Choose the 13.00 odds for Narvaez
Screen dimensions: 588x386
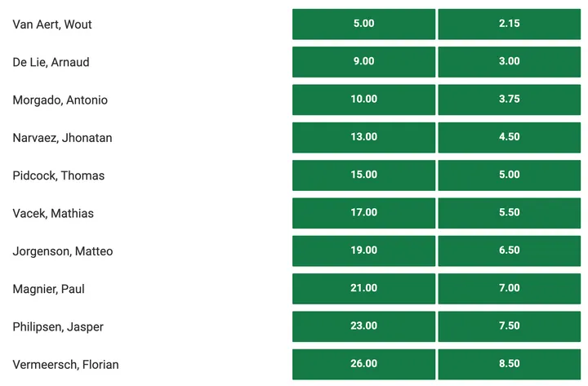coord(363,138)
